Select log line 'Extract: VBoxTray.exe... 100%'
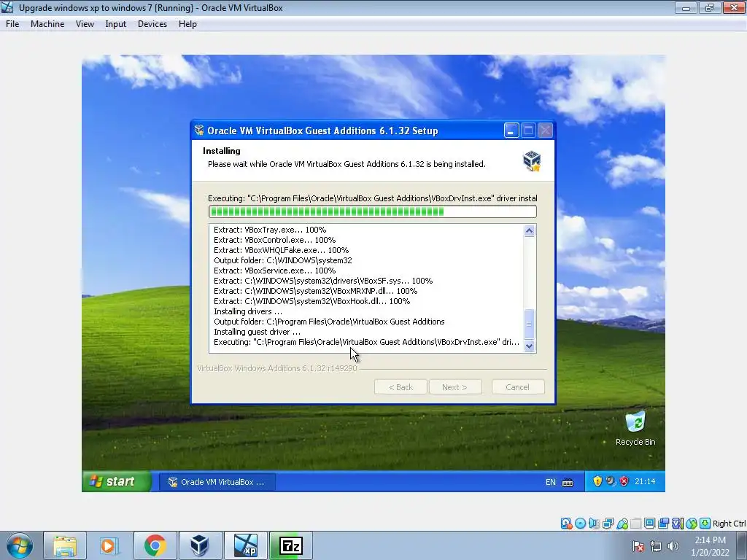This screenshot has height=560, width=747. (270, 230)
